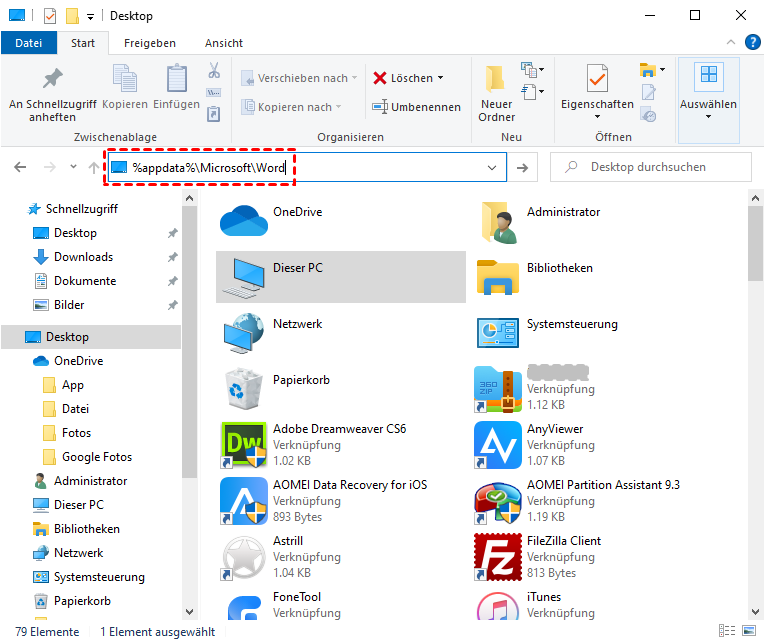The image size is (765, 644).
Task: Select Dieser PC in the navigation pane
Action: (x=79, y=505)
